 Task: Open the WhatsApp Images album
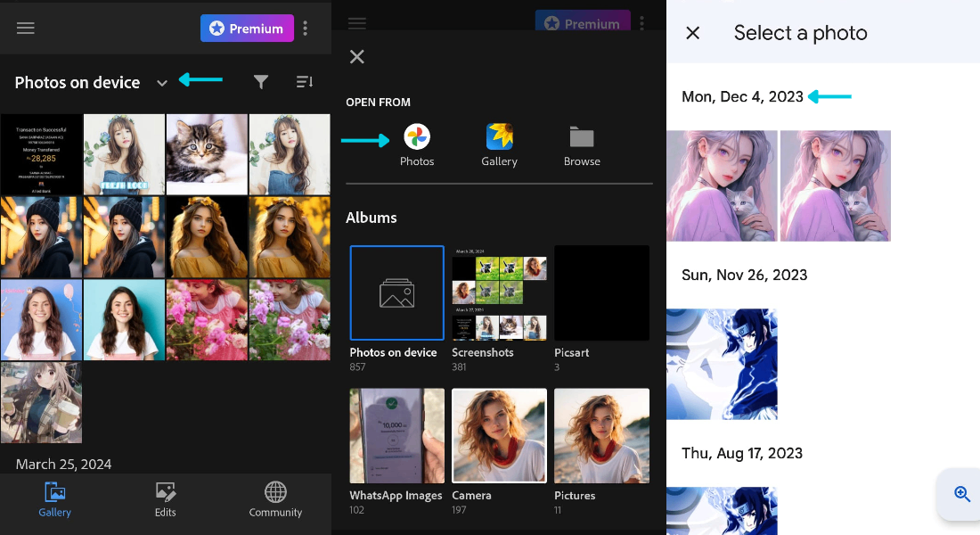pos(396,435)
